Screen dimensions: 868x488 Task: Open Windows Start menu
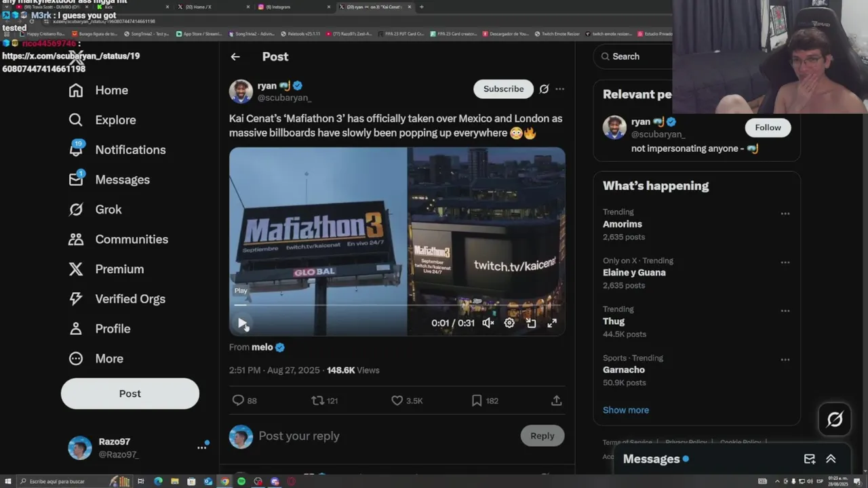click(8, 481)
